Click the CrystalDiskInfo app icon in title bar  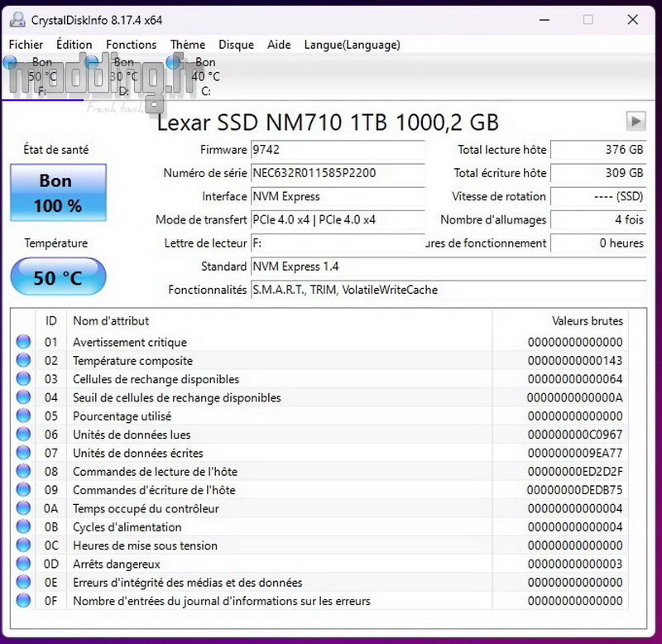pyautogui.click(x=17, y=19)
